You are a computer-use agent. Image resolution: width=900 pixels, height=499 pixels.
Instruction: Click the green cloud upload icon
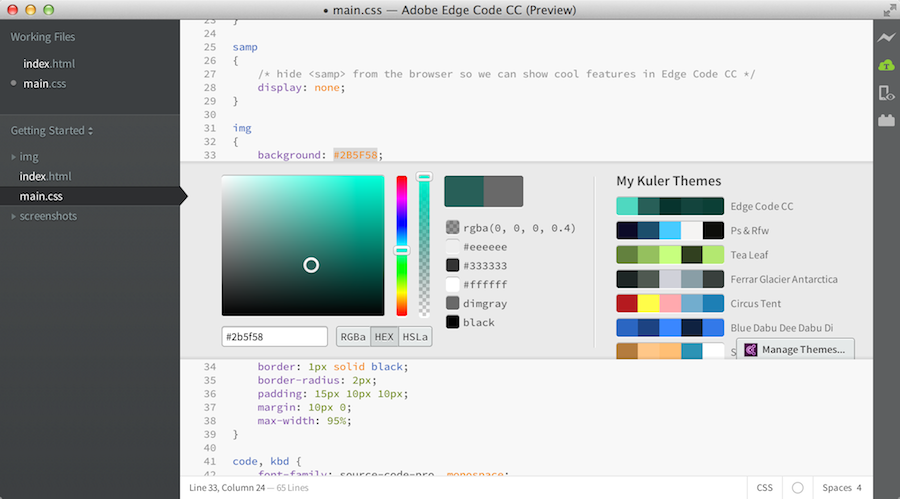pos(886,65)
